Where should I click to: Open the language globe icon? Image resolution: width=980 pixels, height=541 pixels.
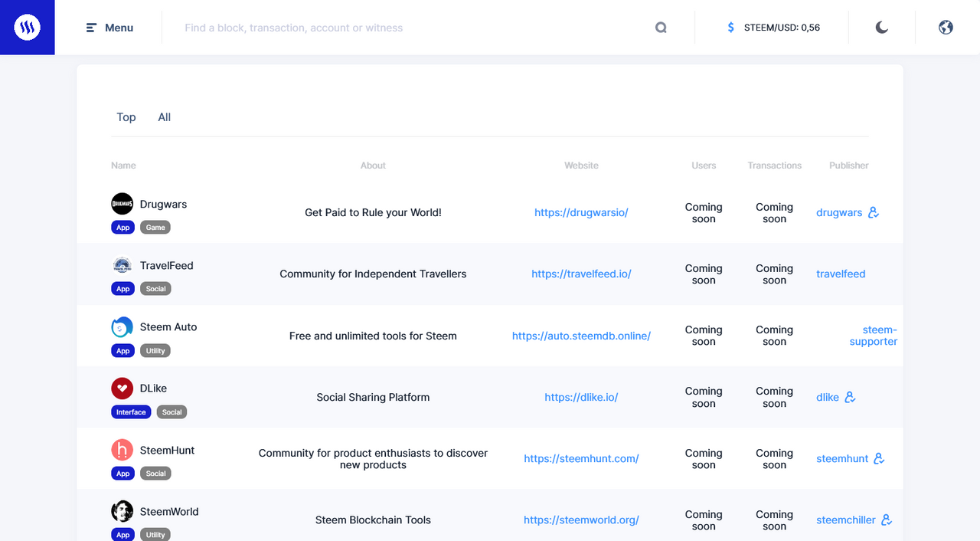click(x=946, y=28)
